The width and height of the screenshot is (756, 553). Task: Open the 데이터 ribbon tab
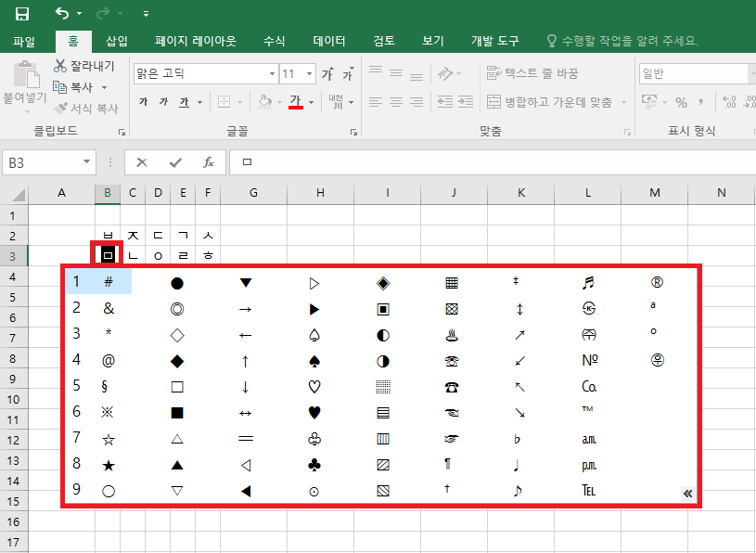(329, 40)
